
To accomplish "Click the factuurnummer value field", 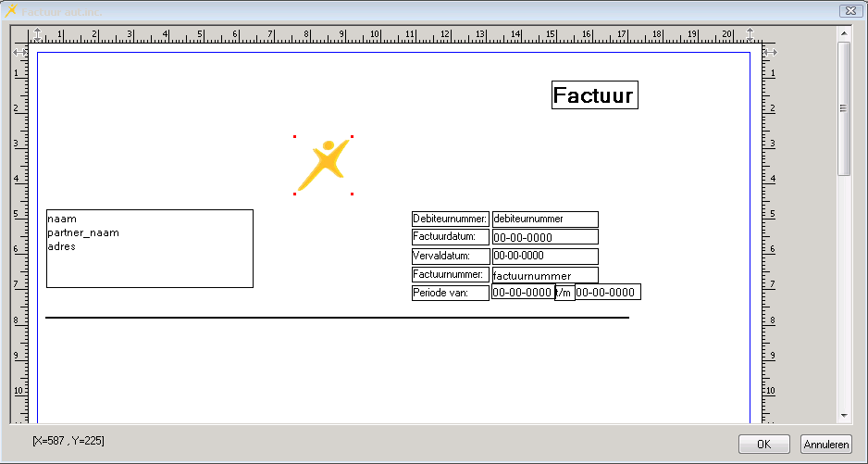I will click(545, 275).
